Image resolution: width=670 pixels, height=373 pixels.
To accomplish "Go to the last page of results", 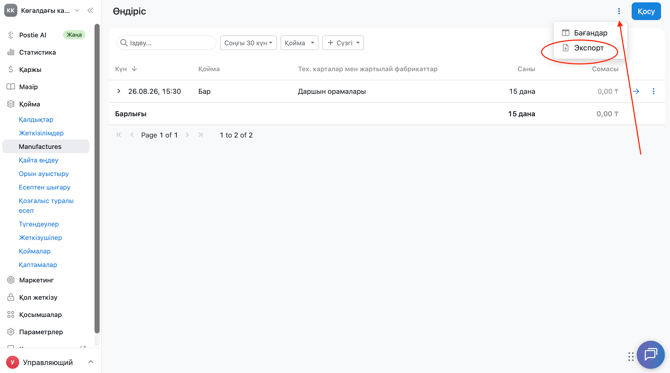I will click(200, 135).
